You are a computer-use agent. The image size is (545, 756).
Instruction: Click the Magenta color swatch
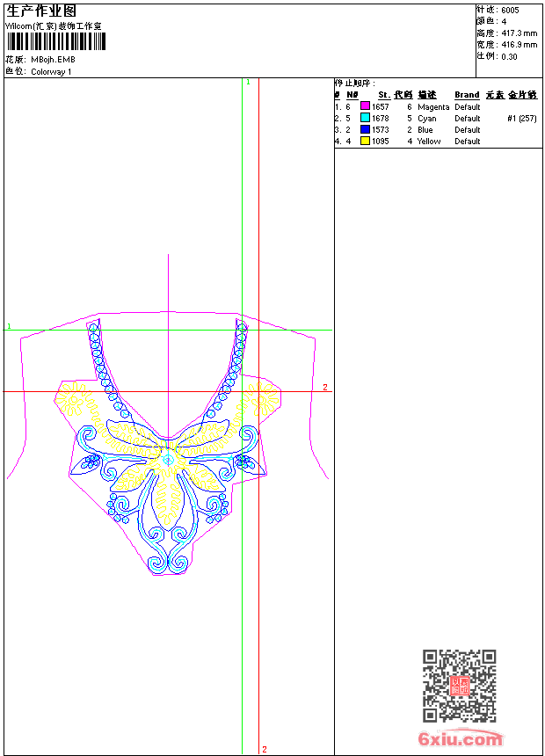coord(365,106)
